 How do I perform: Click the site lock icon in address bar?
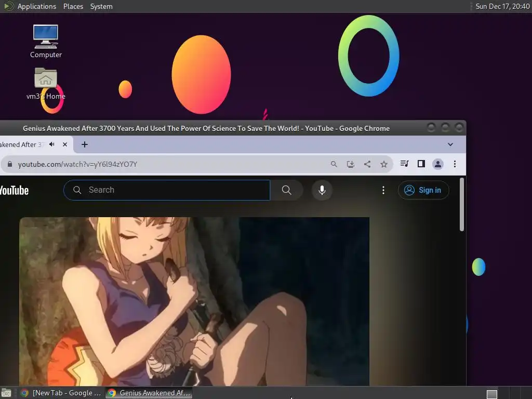pyautogui.click(x=10, y=164)
